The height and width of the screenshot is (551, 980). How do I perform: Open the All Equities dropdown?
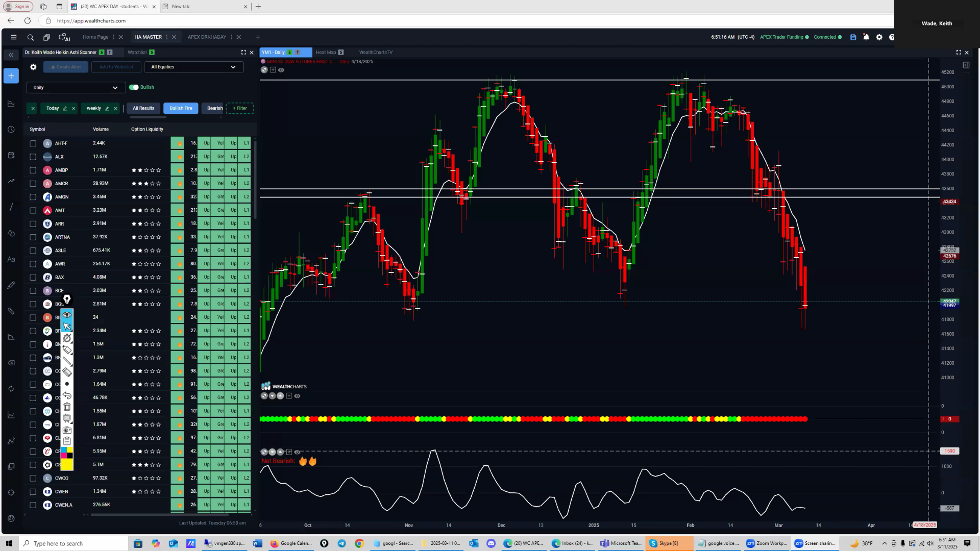click(x=194, y=67)
